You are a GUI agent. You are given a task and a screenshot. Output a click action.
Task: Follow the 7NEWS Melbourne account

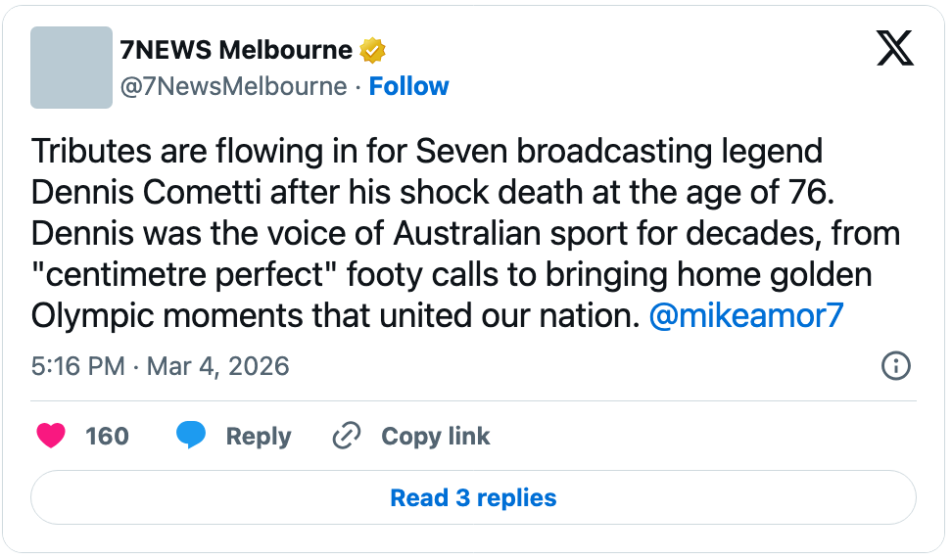(x=408, y=86)
